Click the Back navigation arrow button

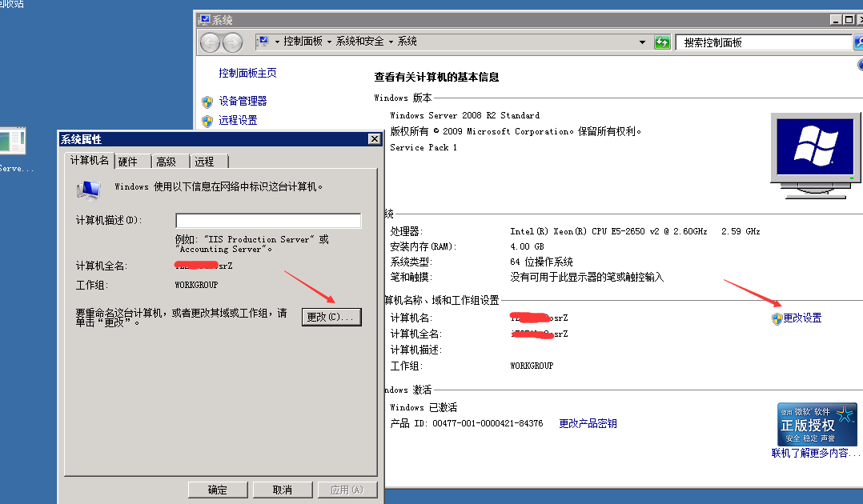pos(210,42)
